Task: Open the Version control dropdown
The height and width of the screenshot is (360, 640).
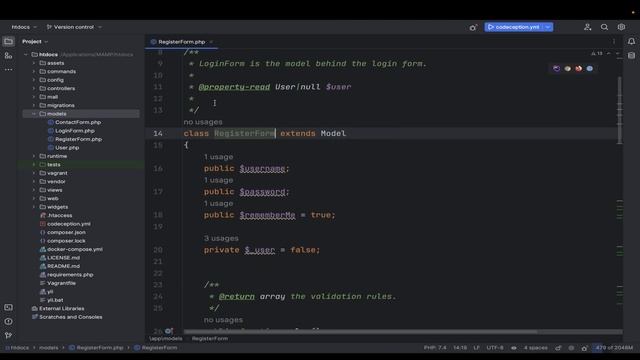Action: point(74,27)
